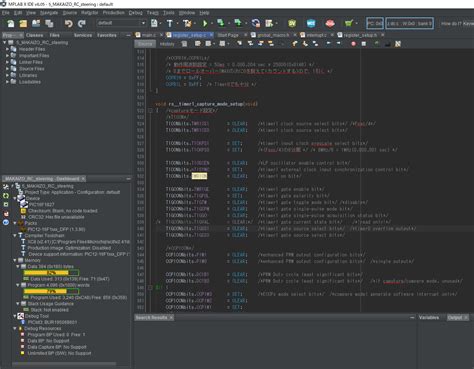Click the hammer Build Project icon
This screenshot has height=369, width=474.
[x=170, y=23]
